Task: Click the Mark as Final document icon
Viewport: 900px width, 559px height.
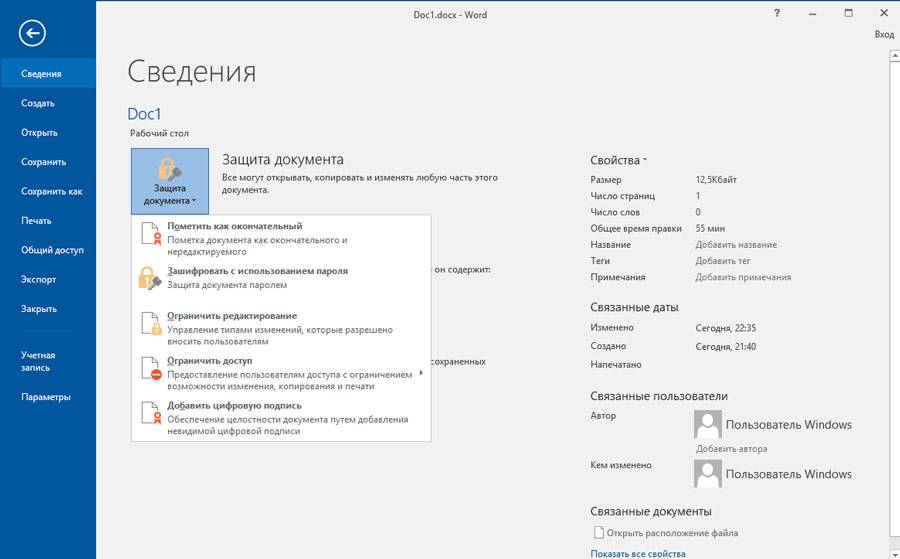Action: point(151,234)
